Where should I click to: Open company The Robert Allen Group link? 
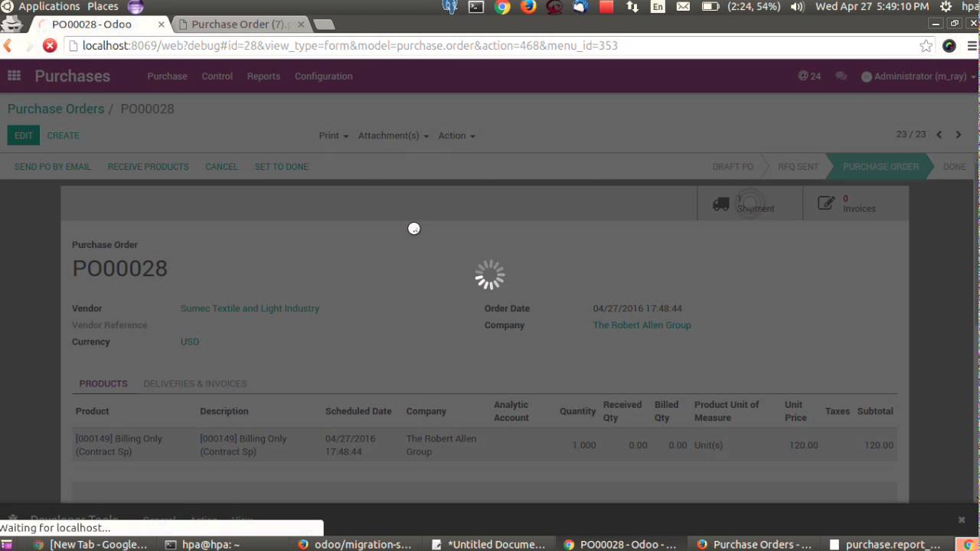642,325
